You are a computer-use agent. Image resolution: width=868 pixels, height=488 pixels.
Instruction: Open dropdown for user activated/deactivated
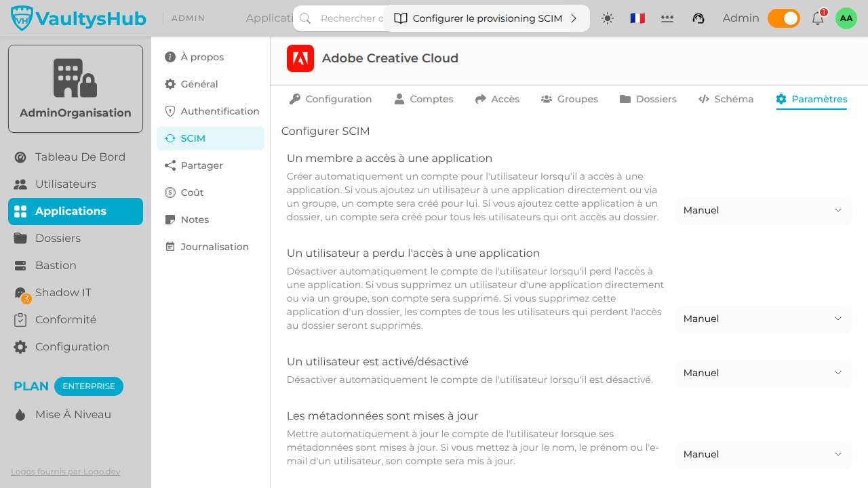coord(763,373)
